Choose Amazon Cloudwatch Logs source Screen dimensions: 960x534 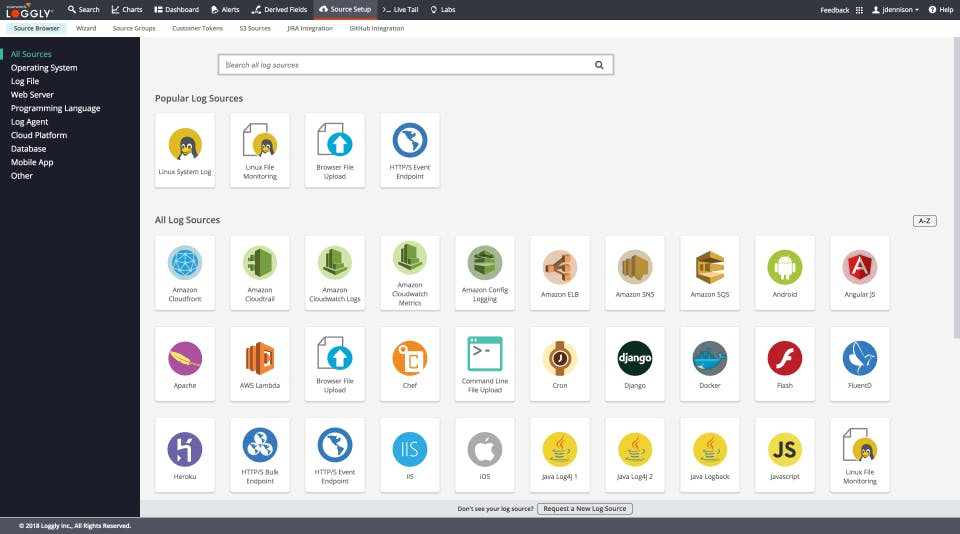[335, 273]
